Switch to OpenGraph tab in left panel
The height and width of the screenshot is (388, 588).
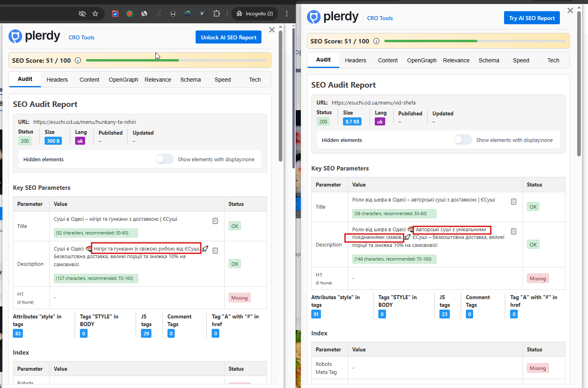click(123, 80)
